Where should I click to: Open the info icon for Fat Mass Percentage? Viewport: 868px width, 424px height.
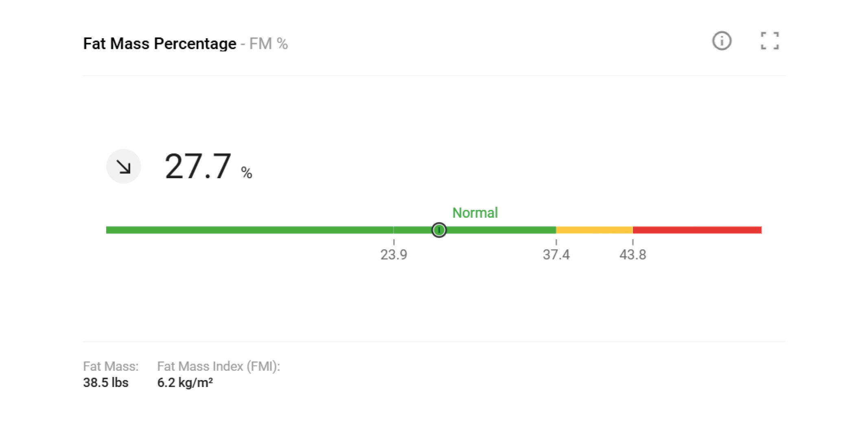point(722,41)
